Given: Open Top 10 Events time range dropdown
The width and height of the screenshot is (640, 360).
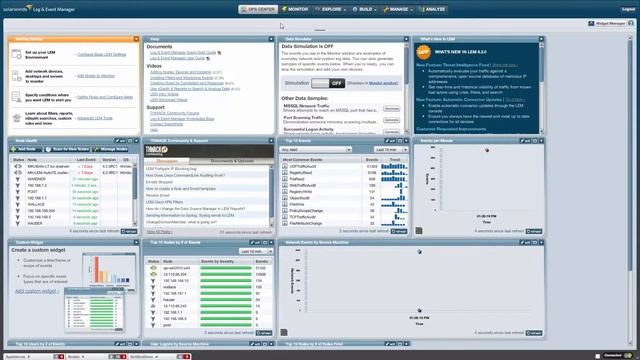Looking at the screenshot, I should tap(391, 150).
